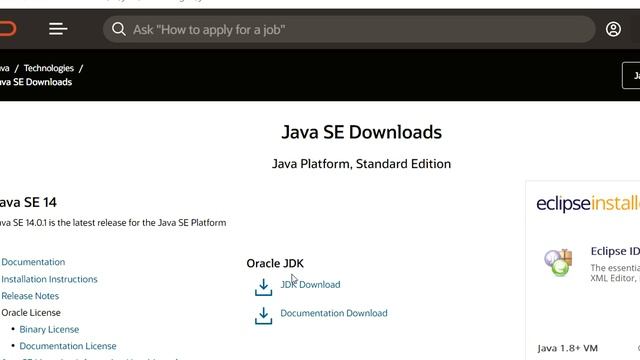Image resolution: width=640 pixels, height=360 pixels.
Task: Click the Java SE Downloads breadcrumb text
Action: (x=36, y=82)
